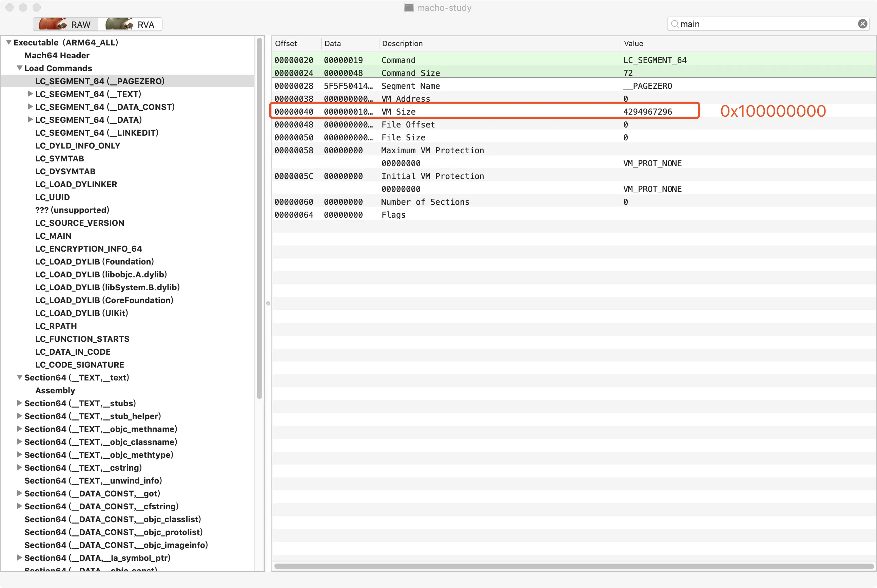
Task: Expand Section64 (__TEXT,__stubs) node
Action: pyautogui.click(x=19, y=403)
